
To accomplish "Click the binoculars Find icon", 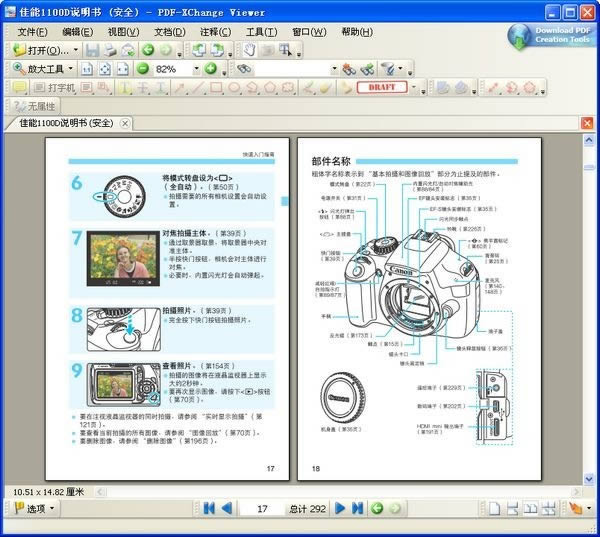I will click(x=244, y=69).
